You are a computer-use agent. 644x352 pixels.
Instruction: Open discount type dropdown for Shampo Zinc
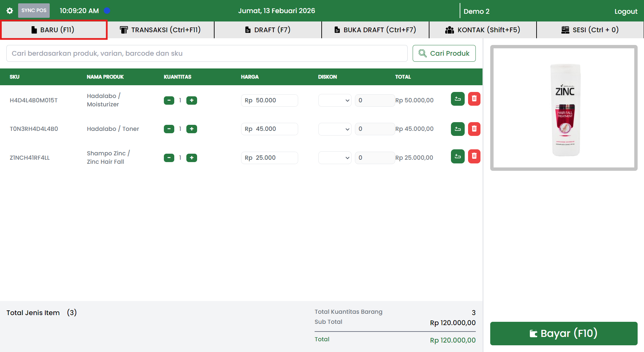(x=334, y=158)
